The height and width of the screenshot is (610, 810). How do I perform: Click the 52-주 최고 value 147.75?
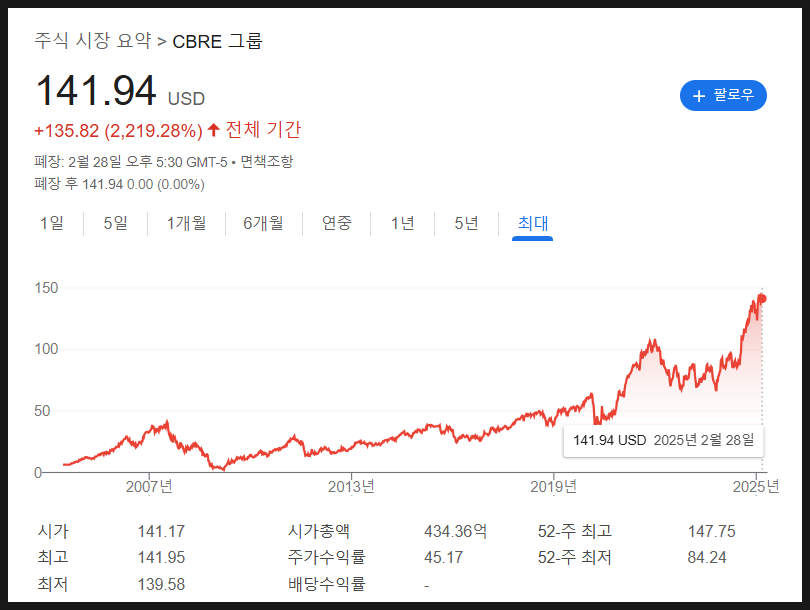coord(711,531)
